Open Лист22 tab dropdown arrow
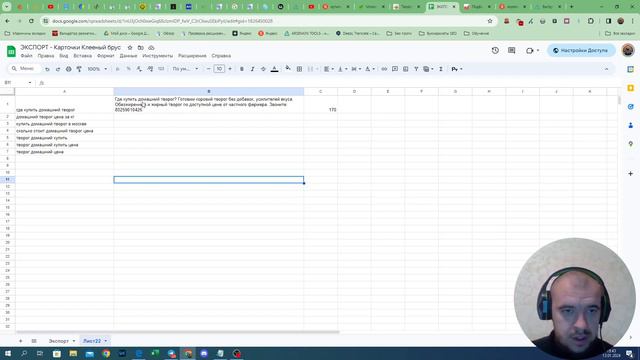The width and height of the screenshot is (640, 360). point(106,341)
